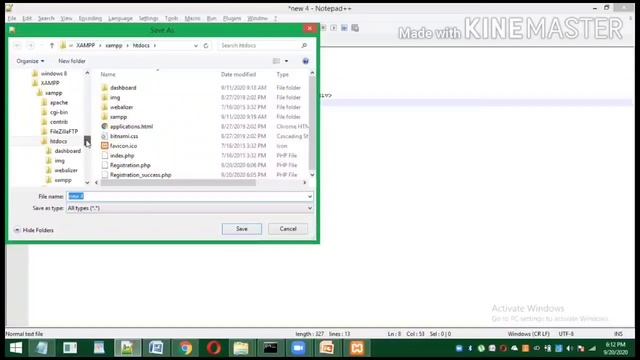Open Opera browser from the taskbar
The image size is (640, 360).
pos(214,348)
